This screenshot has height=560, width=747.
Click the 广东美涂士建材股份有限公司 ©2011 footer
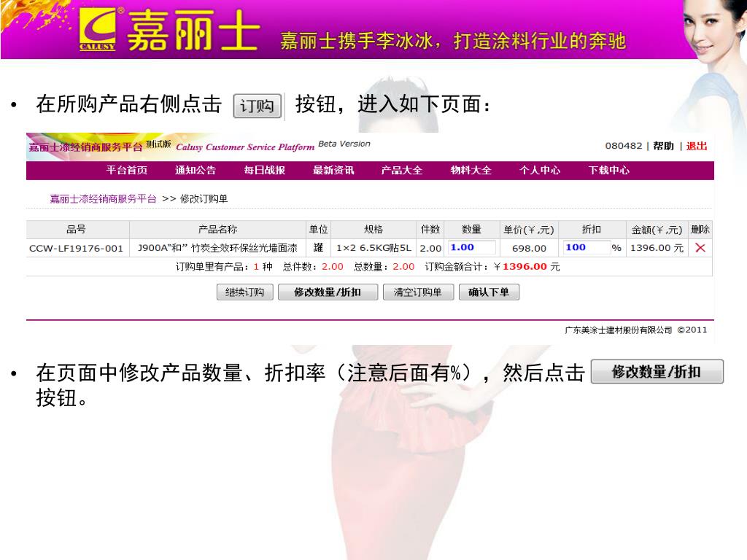[636, 330]
